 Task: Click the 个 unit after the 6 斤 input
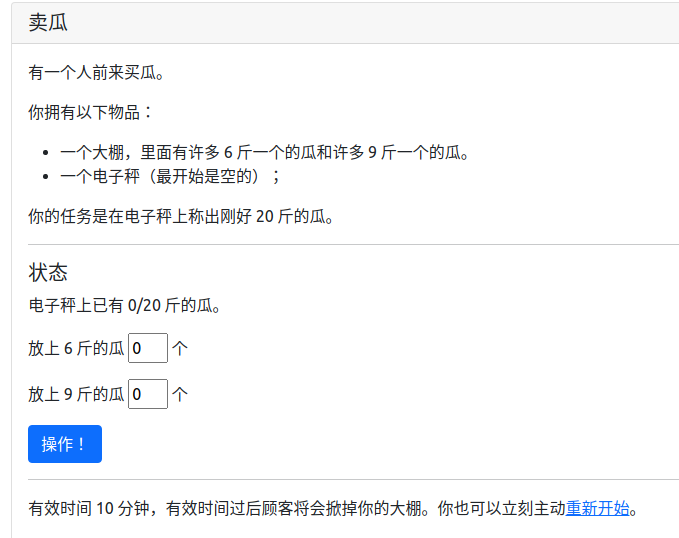(x=180, y=349)
